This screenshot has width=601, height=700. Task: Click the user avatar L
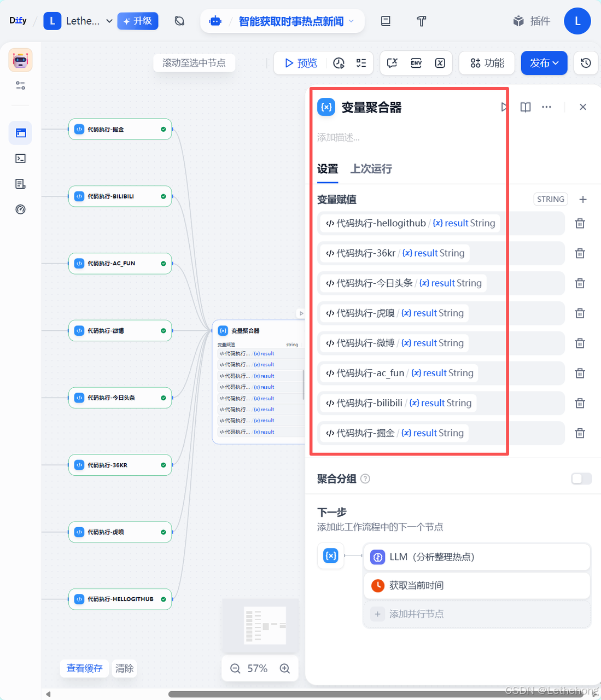tap(577, 21)
